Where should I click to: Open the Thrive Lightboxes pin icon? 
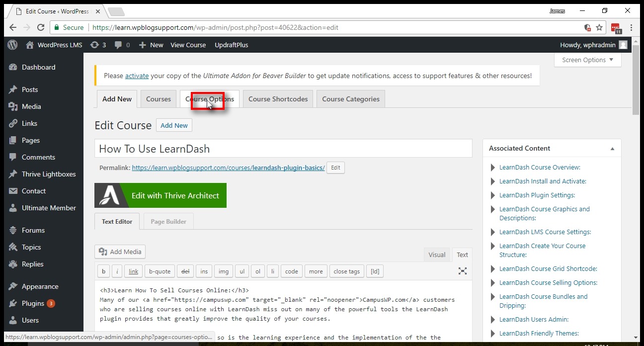[x=13, y=174]
